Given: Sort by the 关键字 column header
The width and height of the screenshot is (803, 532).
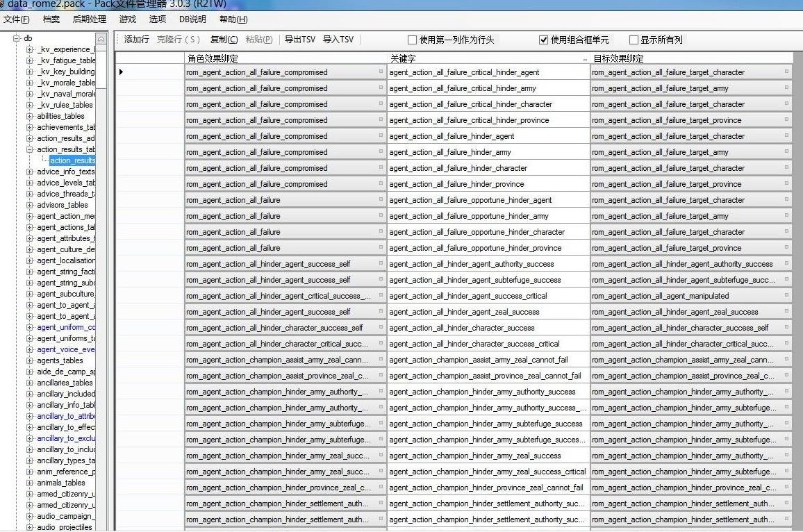Looking at the screenshot, I should pos(488,58).
